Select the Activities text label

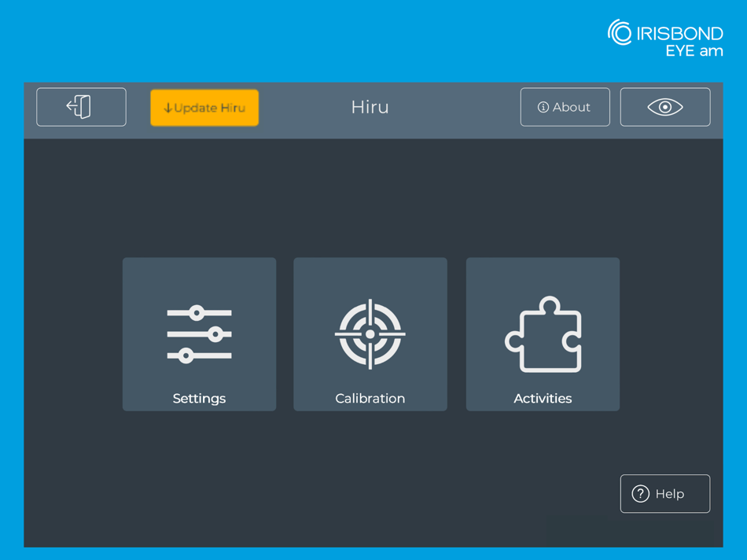tap(543, 399)
